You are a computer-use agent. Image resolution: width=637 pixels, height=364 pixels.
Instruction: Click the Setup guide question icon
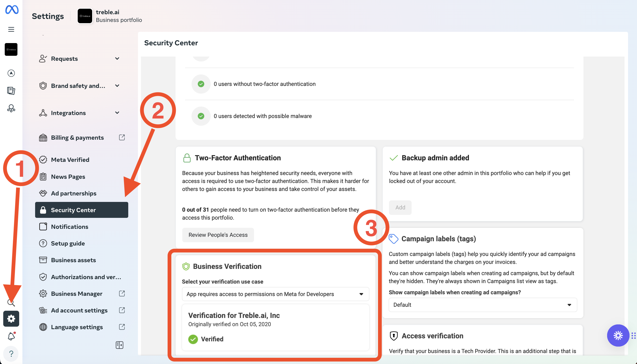pyautogui.click(x=43, y=243)
